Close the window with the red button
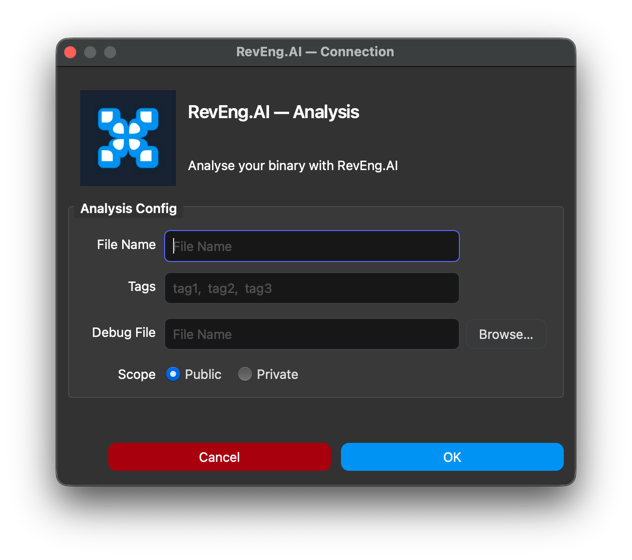This screenshot has width=632, height=560. (x=70, y=52)
